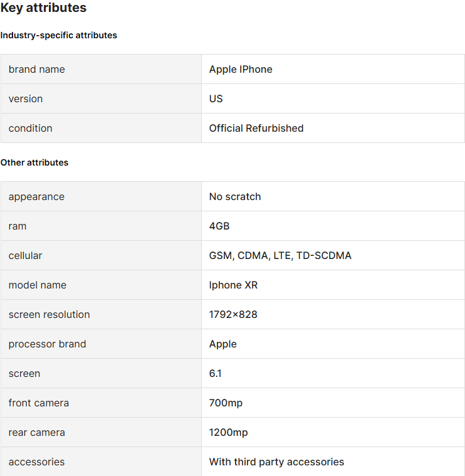
Task: Click the 'Key attributes' heading
Action: pyautogui.click(x=43, y=8)
